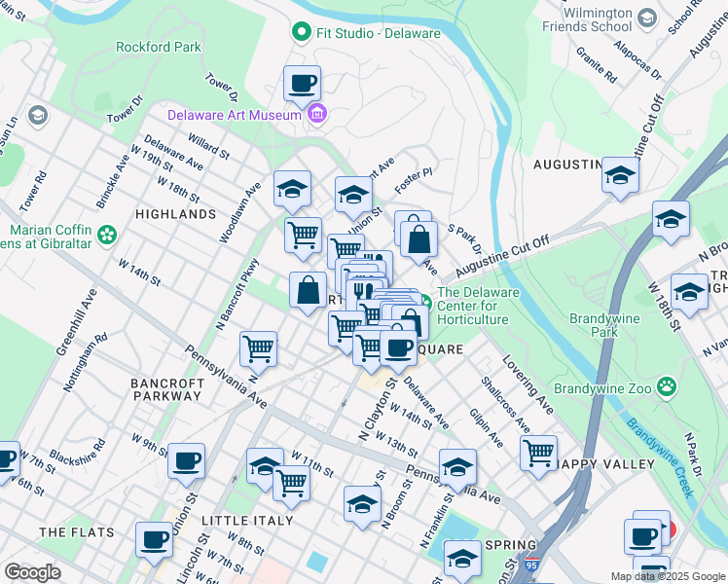Click the graduation cap marker on Pennsylvania Ave
The width and height of the screenshot is (728, 584).
click(x=457, y=469)
